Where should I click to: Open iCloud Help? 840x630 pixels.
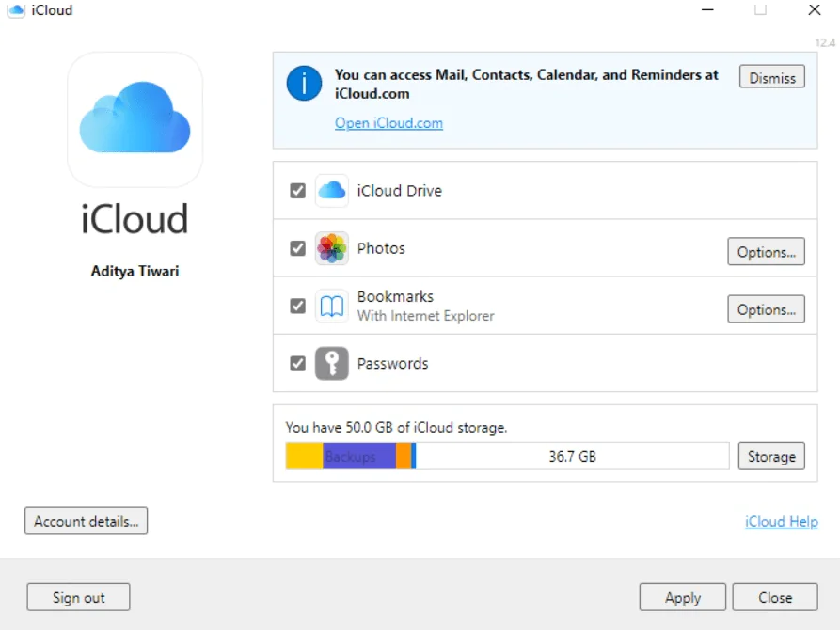point(782,521)
